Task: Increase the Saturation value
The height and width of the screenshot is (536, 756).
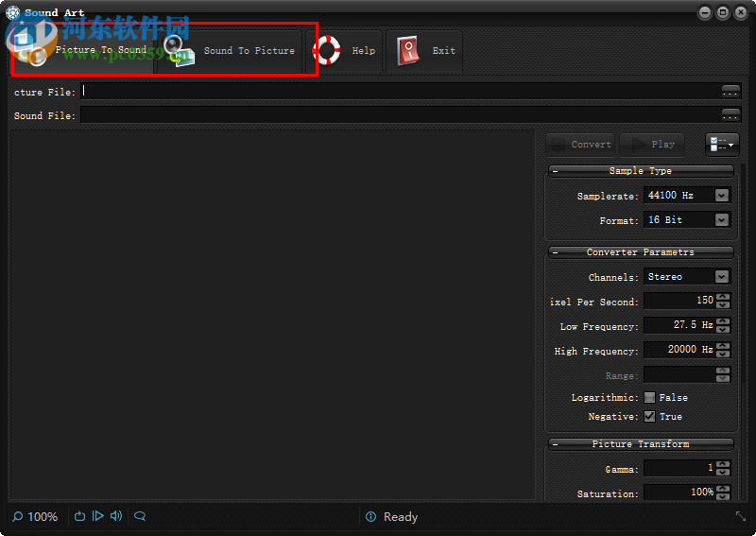Action: click(723, 489)
